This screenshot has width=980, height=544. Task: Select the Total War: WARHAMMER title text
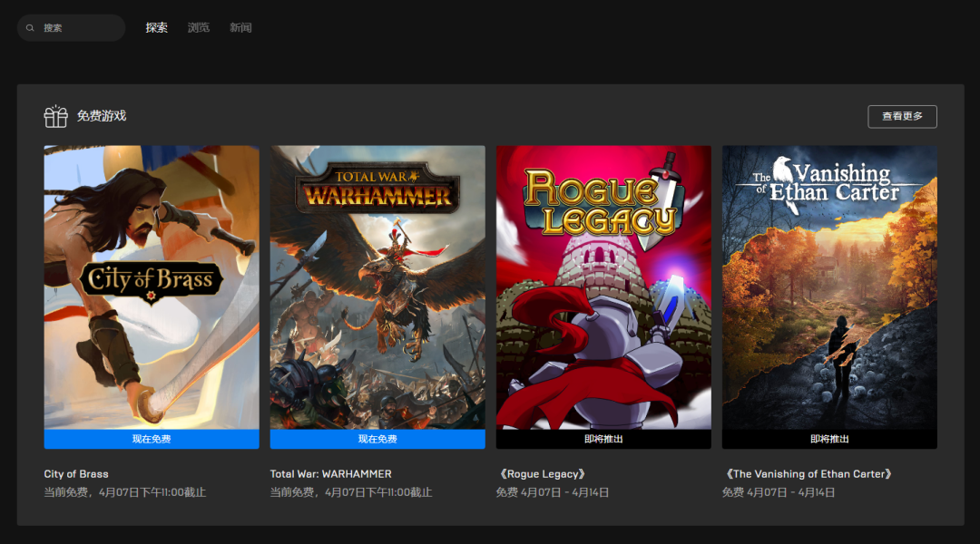coord(330,474)
